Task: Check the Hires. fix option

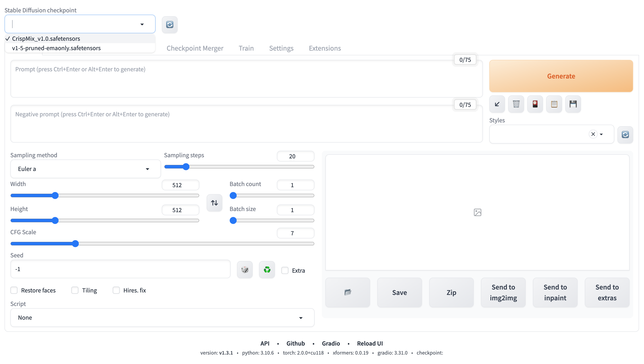Action: click(x=116, y=290)
